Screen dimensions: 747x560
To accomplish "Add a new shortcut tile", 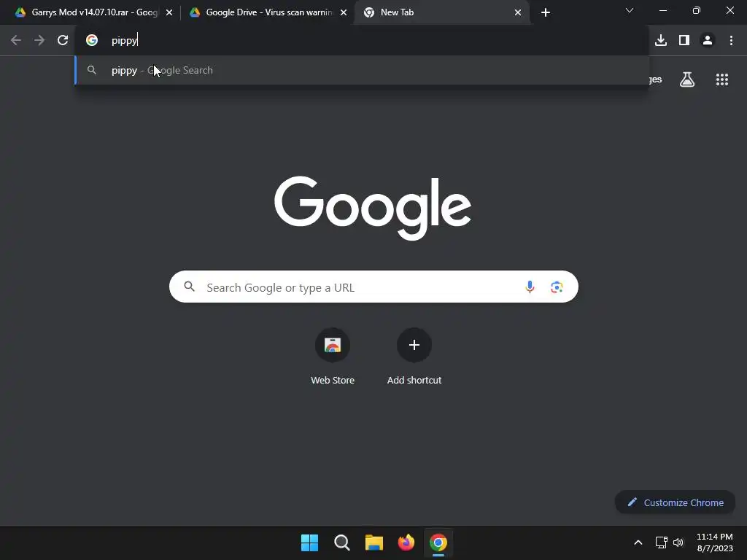I will click(x=414, y=356).
